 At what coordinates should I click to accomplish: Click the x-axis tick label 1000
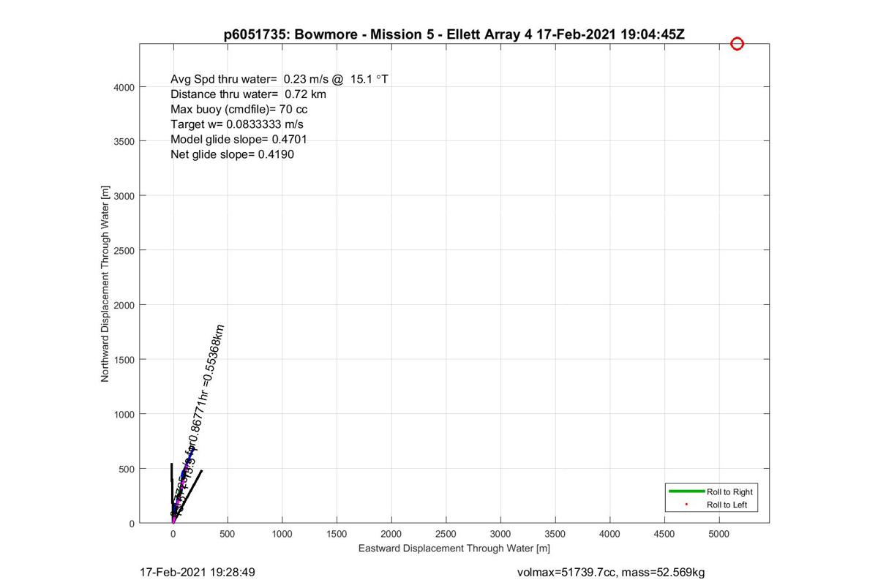click(282, 535)
